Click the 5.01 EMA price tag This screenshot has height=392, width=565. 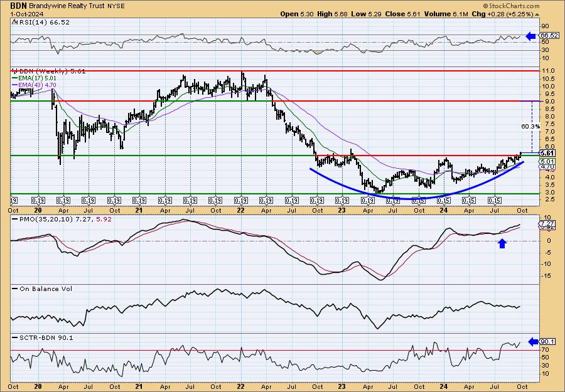pos(549,162)
